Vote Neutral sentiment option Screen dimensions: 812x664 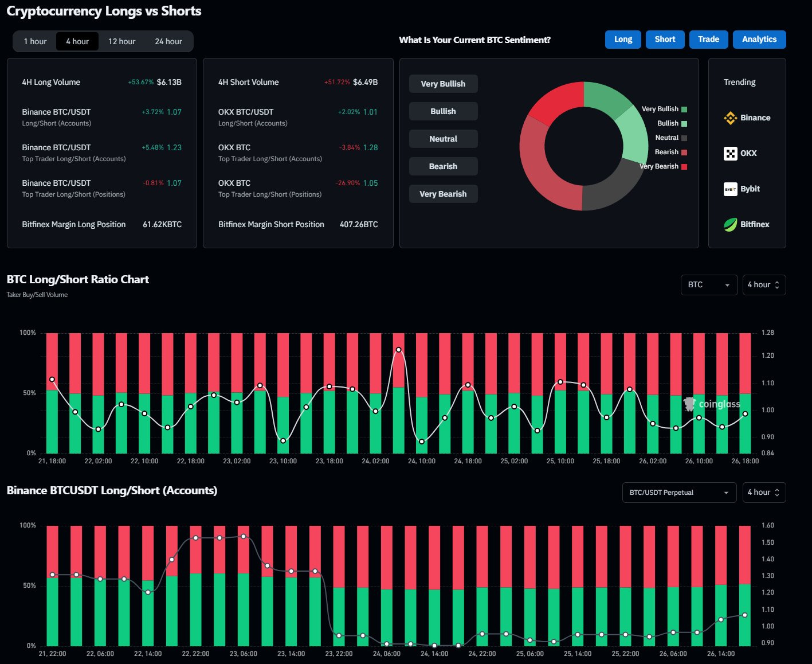443,139
